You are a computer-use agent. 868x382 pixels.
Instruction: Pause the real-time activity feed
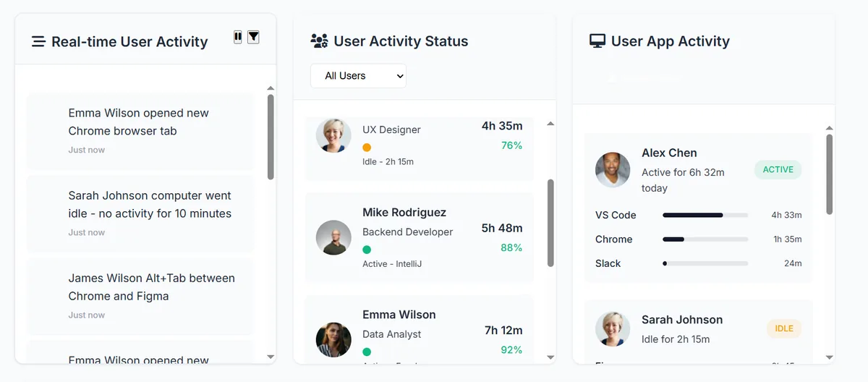point(238,37)
